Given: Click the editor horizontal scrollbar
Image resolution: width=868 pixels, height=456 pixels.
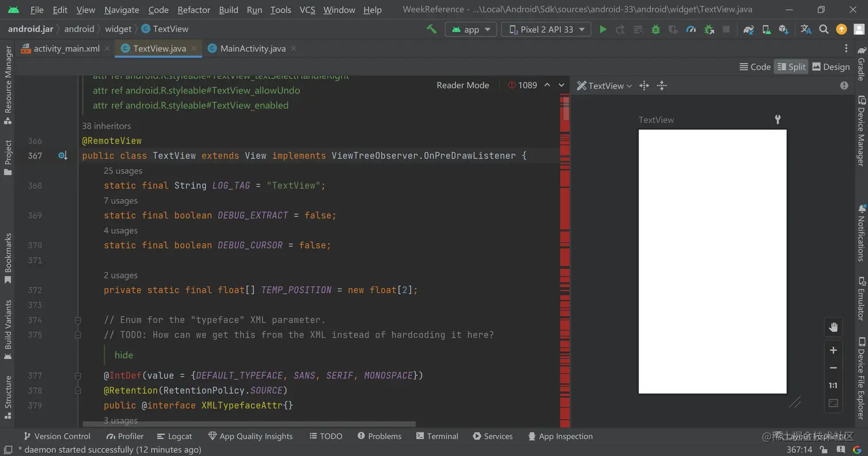Looking at the screenshot, I should (x=249, y=424).
